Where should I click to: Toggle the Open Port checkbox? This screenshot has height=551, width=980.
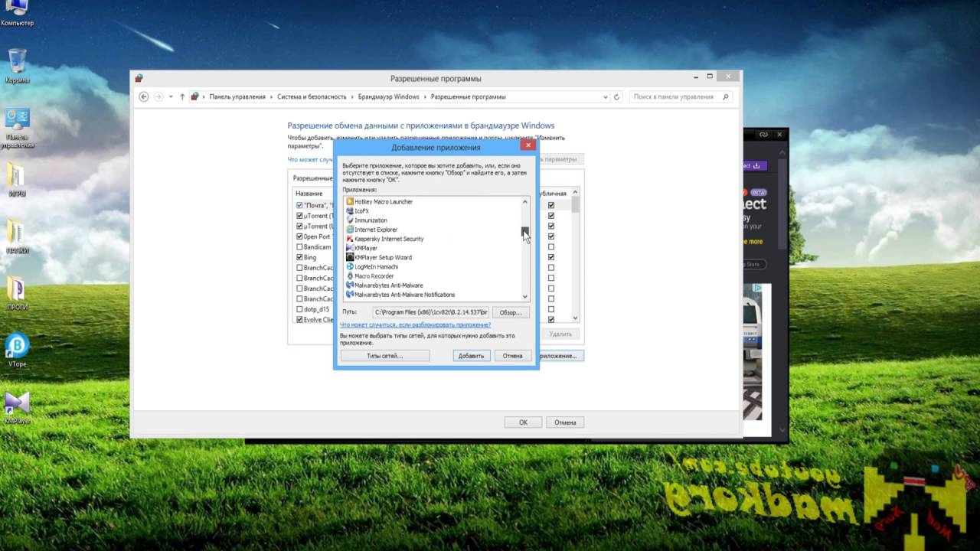(x=299, y=236)
